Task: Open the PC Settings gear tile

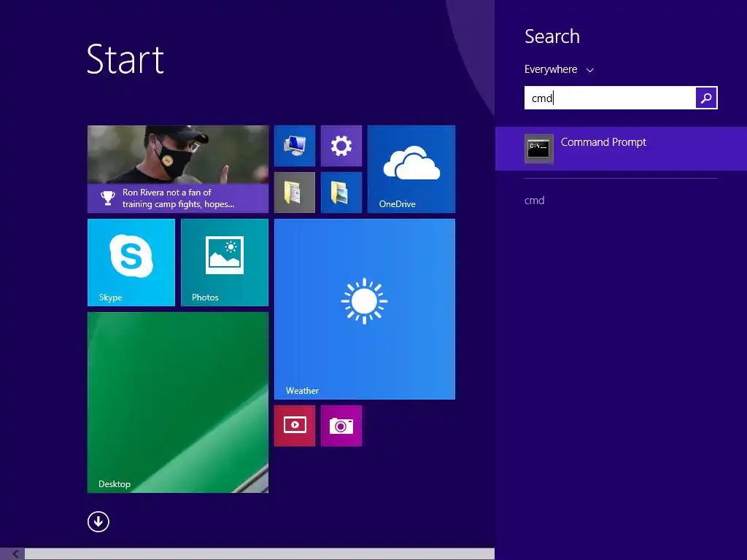Action: pyautogui.click(x=341, y=146)
